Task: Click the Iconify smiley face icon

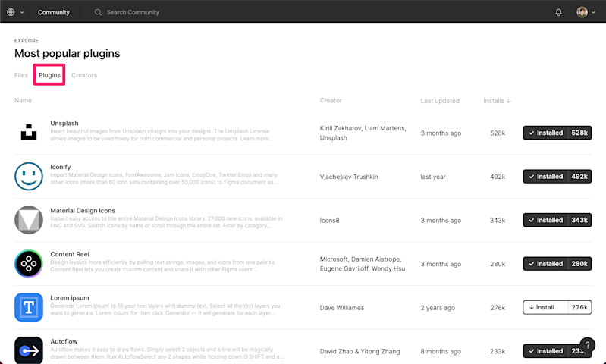Action: point(29,176)
